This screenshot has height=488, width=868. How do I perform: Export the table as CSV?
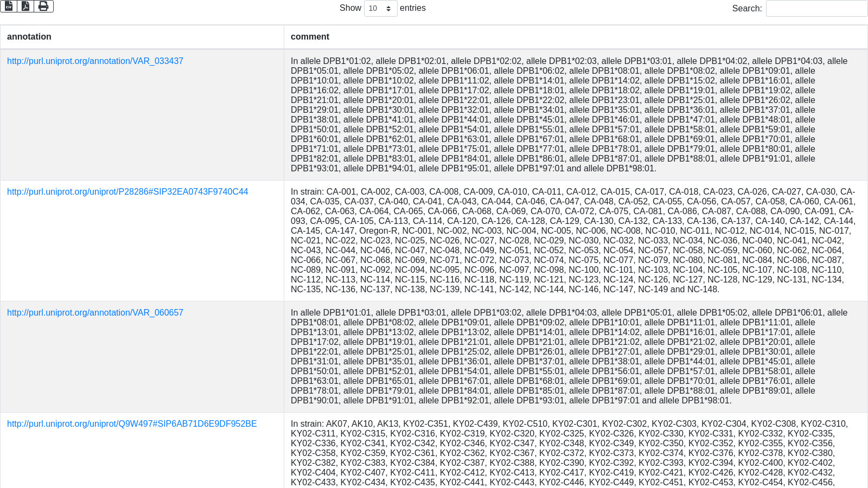9,6
